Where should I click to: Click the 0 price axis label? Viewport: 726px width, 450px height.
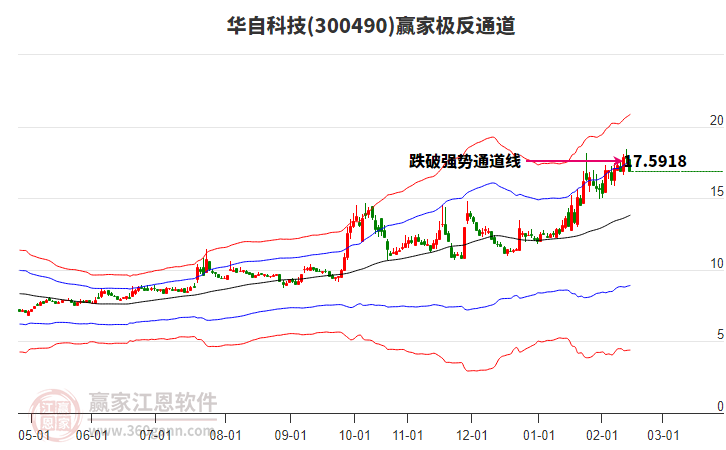click(720, 406)
